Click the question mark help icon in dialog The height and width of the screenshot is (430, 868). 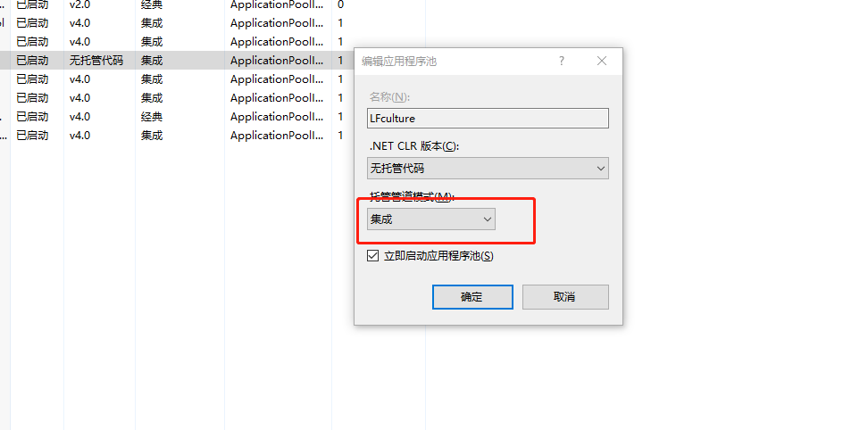click(x=562, y=61)
